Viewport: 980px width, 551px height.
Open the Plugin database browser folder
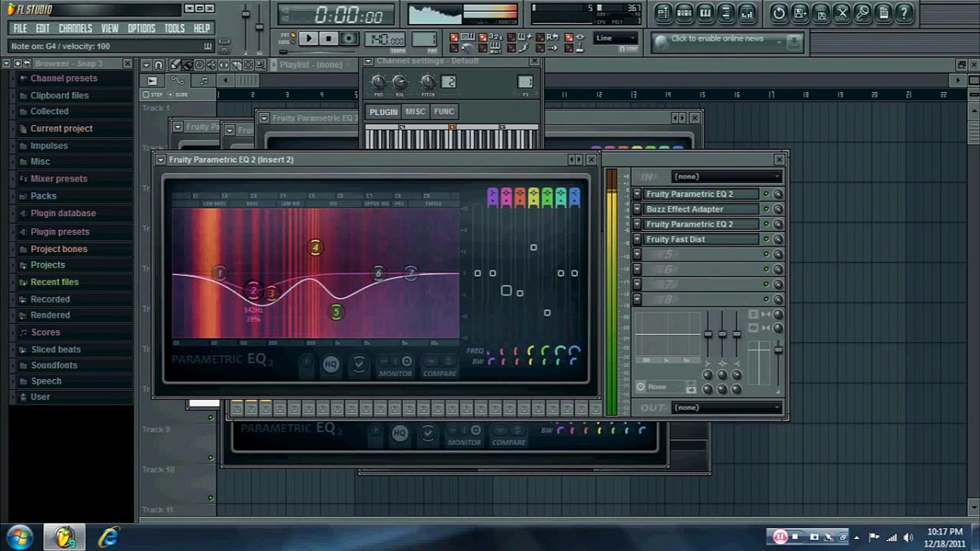63,213
